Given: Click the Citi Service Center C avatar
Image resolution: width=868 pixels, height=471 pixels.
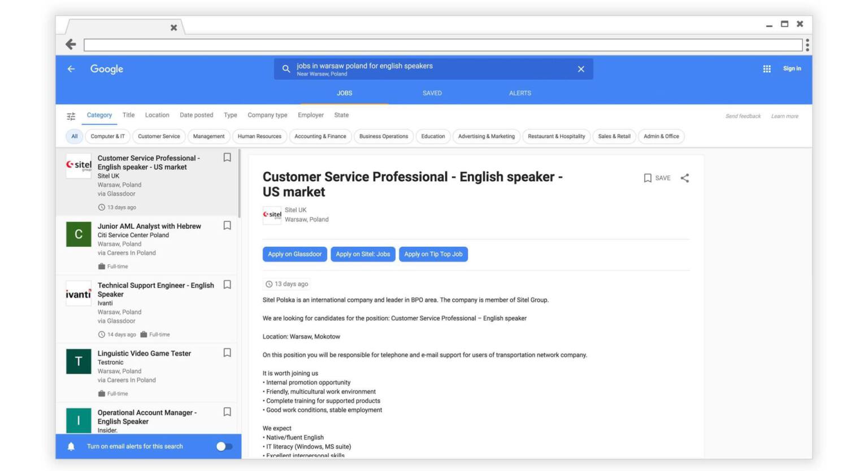Looking at the screenshot, I should (79, 234).
